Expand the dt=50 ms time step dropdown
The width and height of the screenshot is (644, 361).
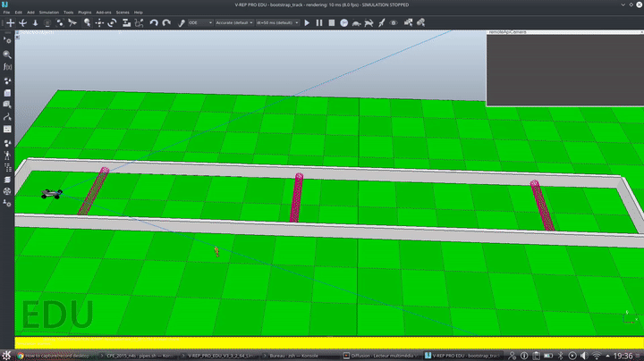point(276,22)
